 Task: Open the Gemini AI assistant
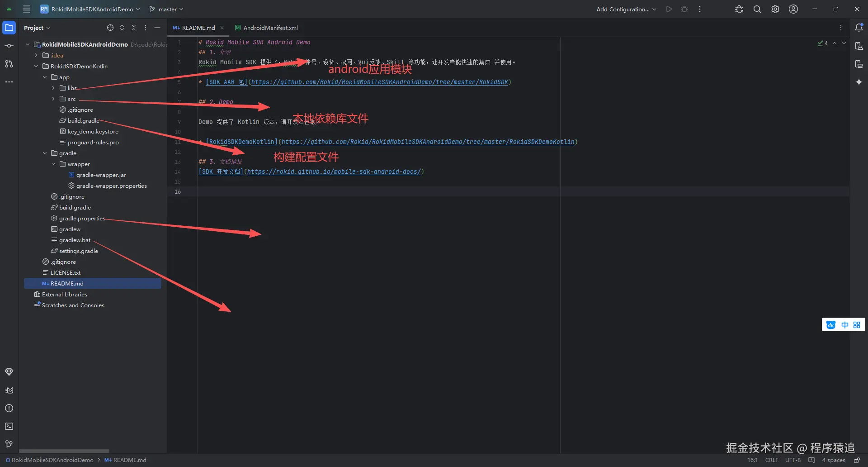coord(859,82)
